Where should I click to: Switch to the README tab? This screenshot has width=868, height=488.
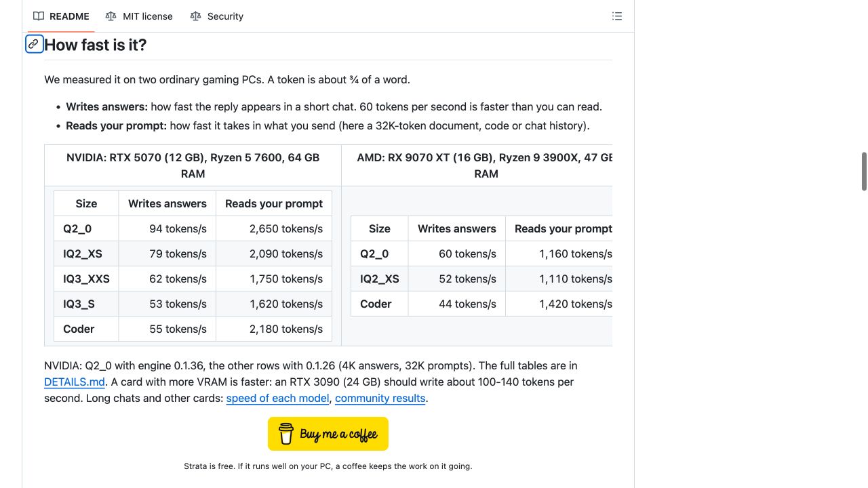tap(61, 16)
